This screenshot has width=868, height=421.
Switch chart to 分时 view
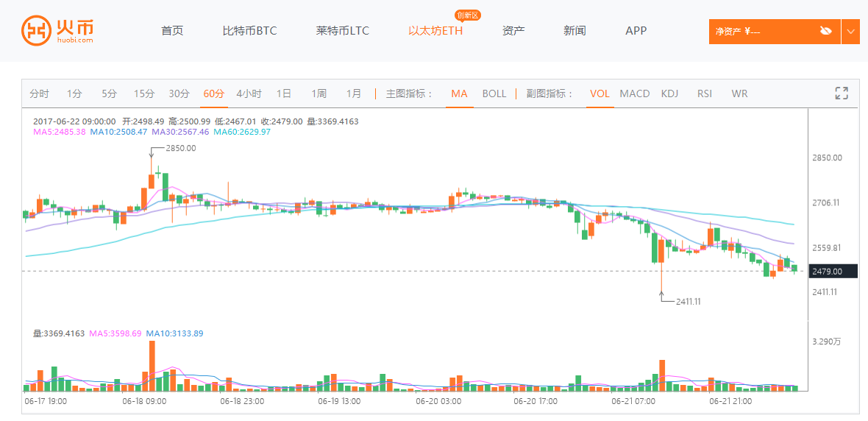[x=39, y=93]
